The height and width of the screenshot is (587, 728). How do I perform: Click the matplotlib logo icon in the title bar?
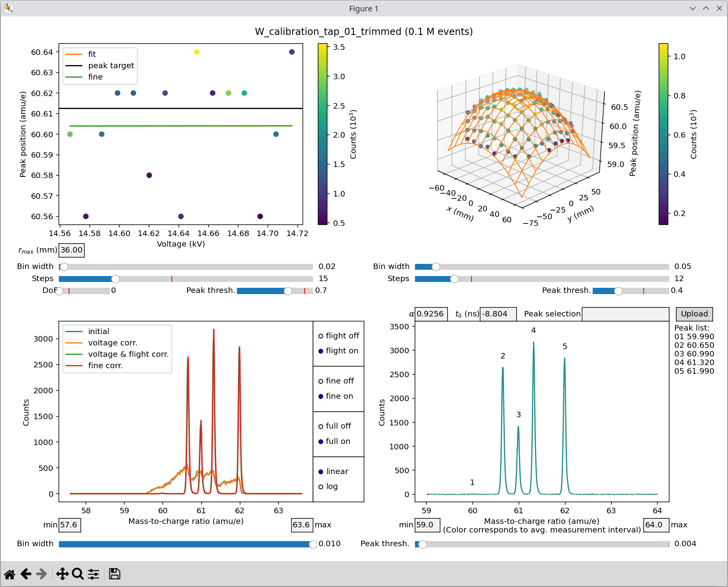point(8,8)
